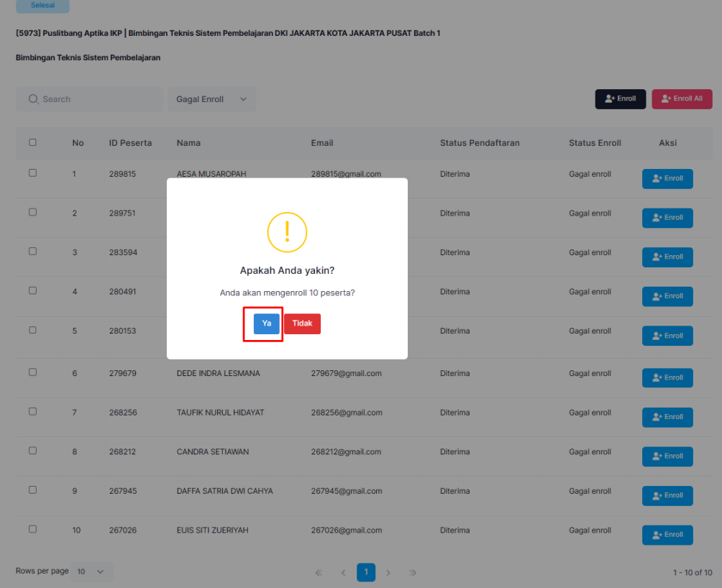Viewport: 722px width, 588px height.
Task: Click the Selesai status tab at the top
Action: (42, 6)
